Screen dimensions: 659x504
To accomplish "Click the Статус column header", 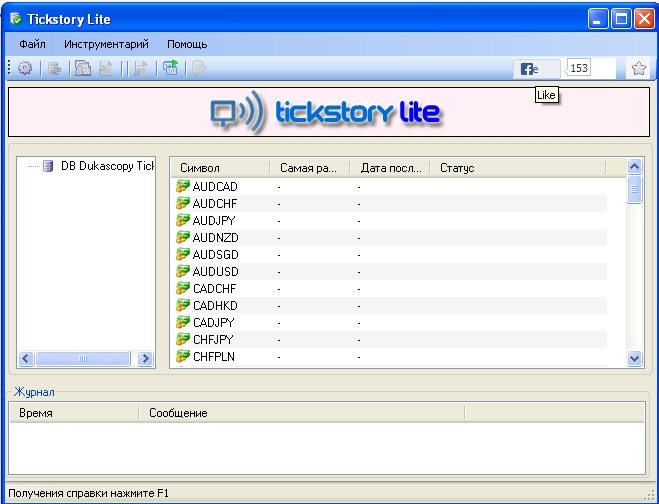I will pyautogui.click(x=518, y=168).
